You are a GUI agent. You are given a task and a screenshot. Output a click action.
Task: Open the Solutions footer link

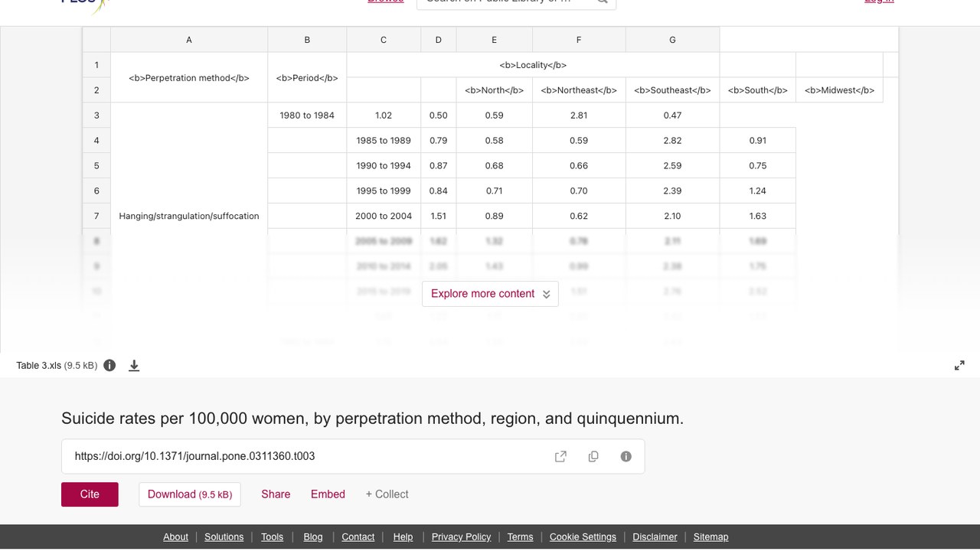click(224, 536)
